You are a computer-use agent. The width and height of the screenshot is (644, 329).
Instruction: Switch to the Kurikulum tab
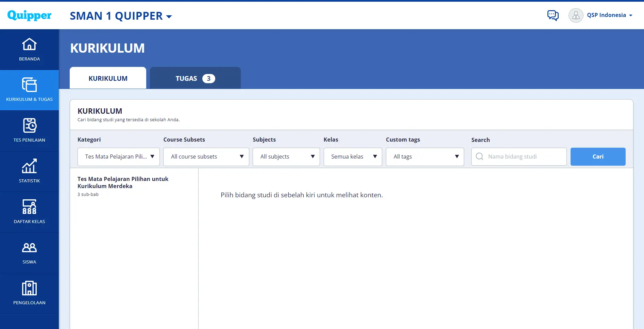point(108,78)
